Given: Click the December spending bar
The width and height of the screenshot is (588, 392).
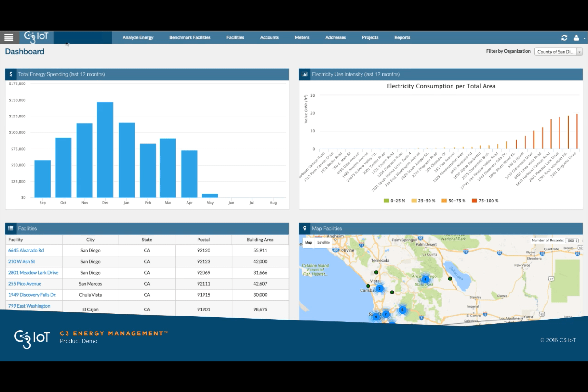Looking at the screenshot, I should click(105, 150).
